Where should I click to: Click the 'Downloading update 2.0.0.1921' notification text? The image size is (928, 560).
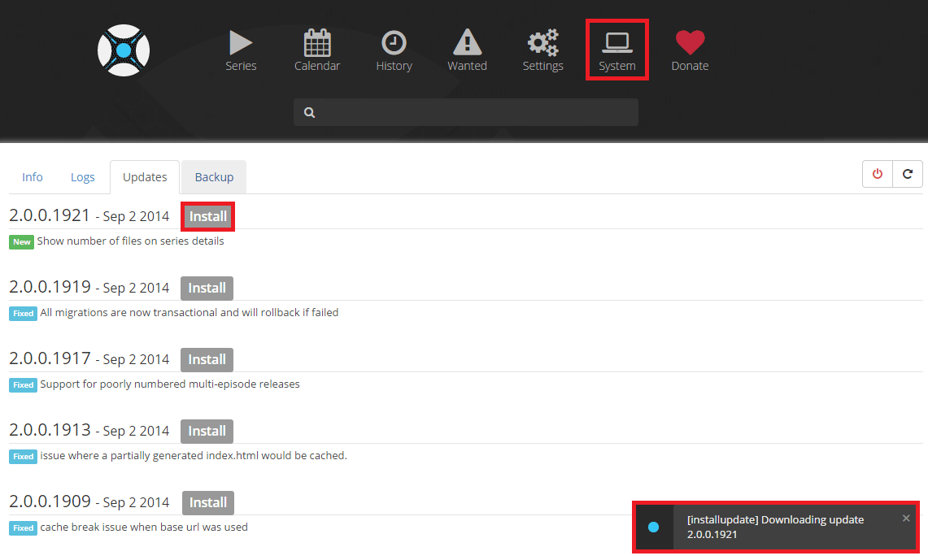point(775,527)
